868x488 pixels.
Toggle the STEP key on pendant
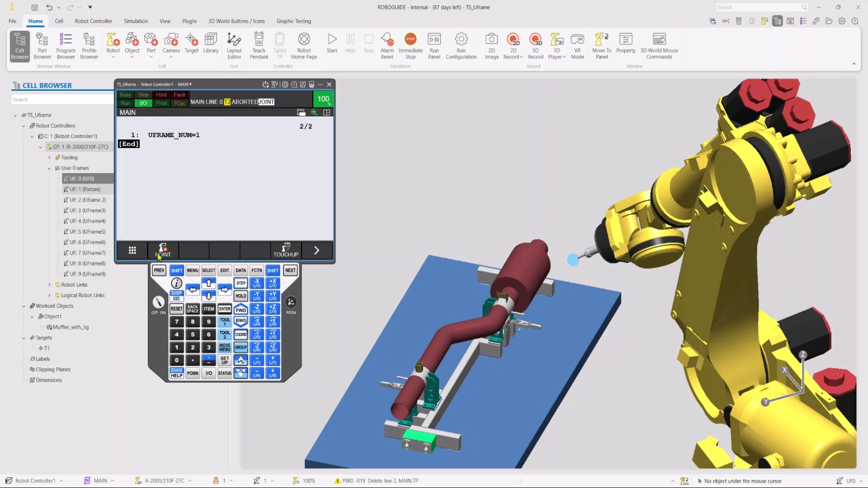pos(241,283)
